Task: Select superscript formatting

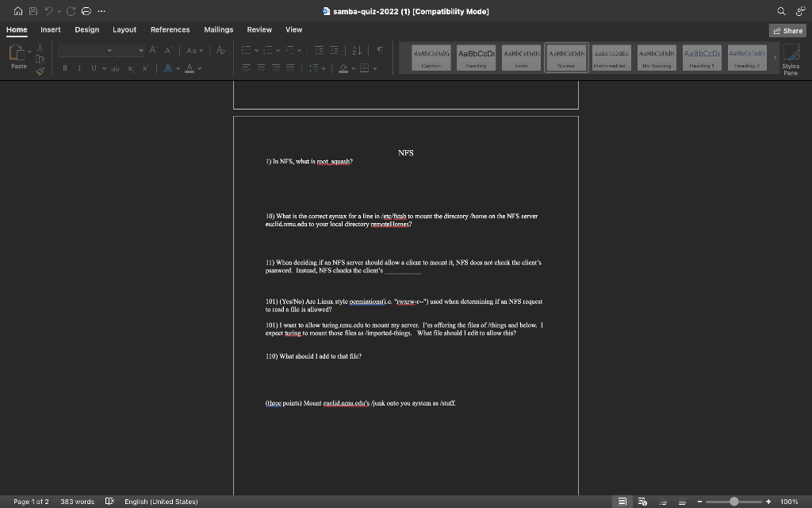Action: pyautogui.click(x=146, y=67)
